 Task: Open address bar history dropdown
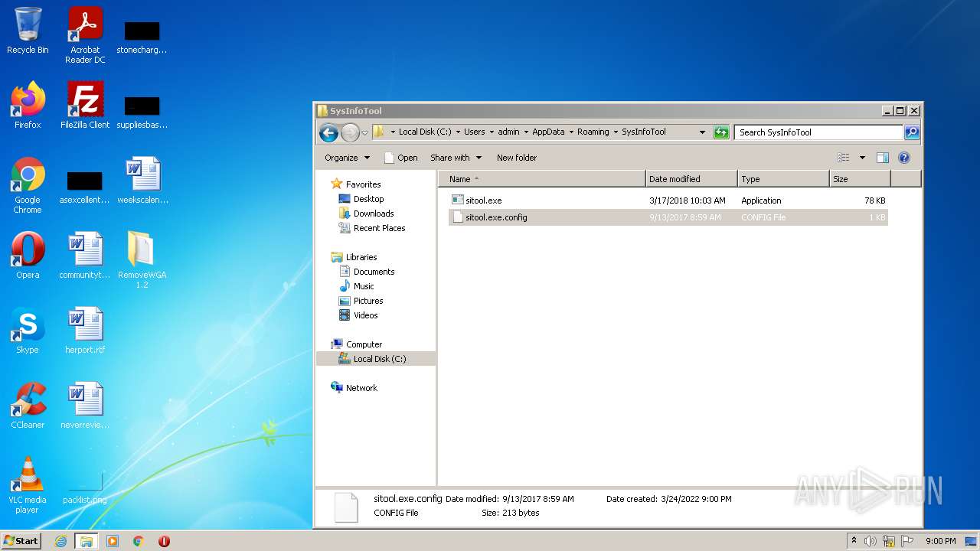pos(702,132)
